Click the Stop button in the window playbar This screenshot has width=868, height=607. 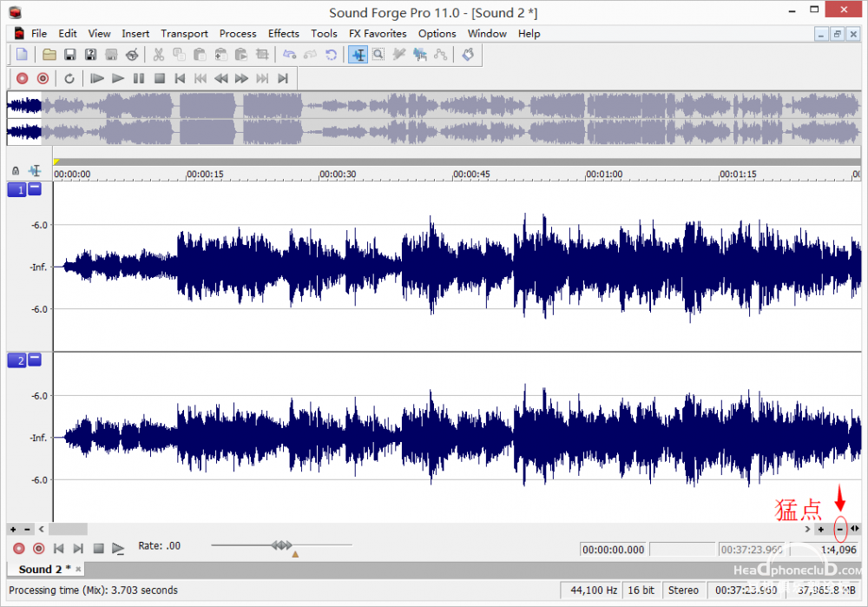tap(99, 548)
